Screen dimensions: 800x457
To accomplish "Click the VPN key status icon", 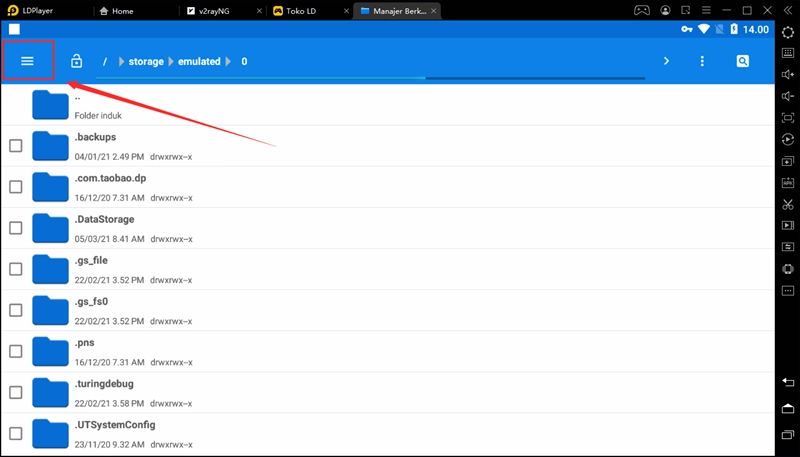I will [687, 30].
